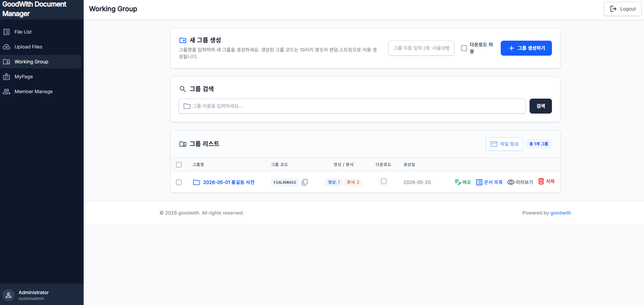Click the 그룹명 column header

(198, 165)
